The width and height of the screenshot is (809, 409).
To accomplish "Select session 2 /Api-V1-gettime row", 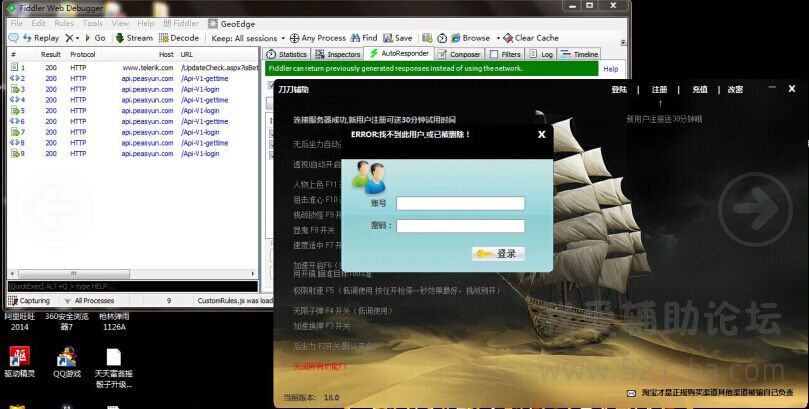I will click(x=133, y=78).
